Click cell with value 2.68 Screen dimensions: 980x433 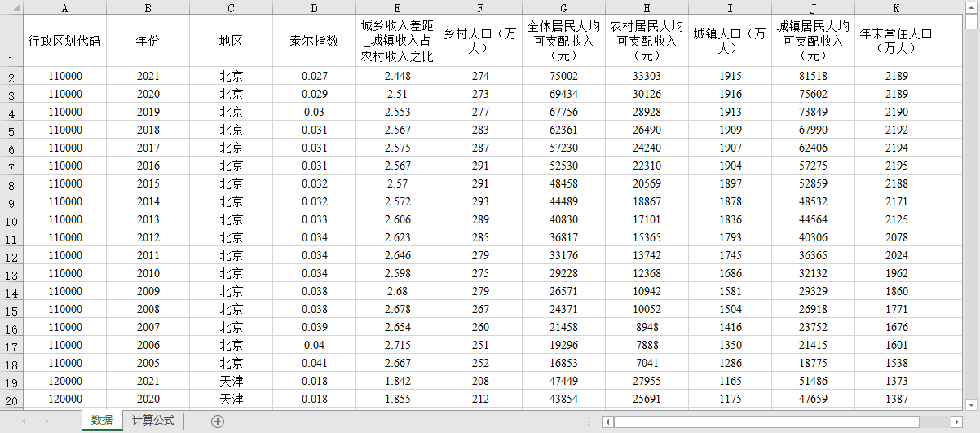tap(397, 292)
